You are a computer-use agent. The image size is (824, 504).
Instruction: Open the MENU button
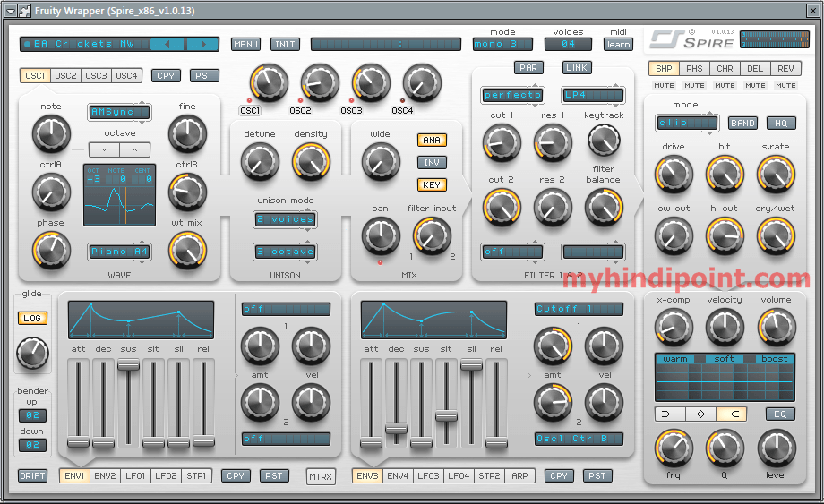click(245, 44)
